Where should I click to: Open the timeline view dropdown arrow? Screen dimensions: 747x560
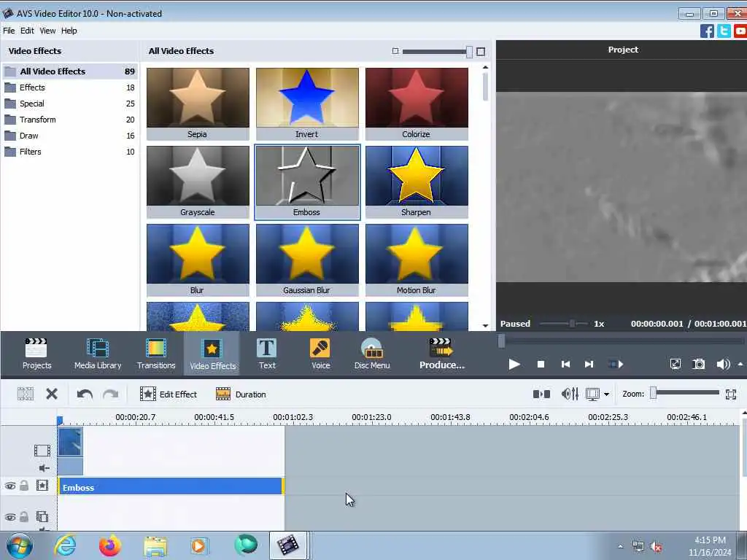606,394
